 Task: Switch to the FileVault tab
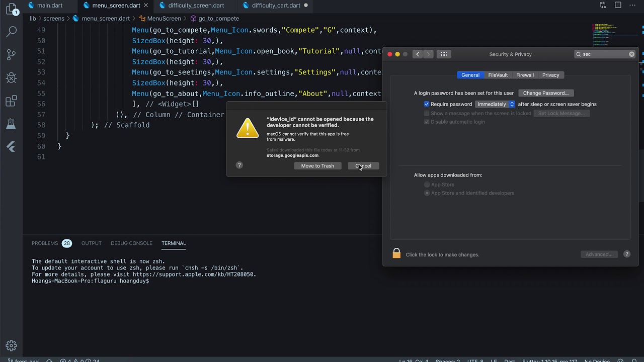point(498,75)
